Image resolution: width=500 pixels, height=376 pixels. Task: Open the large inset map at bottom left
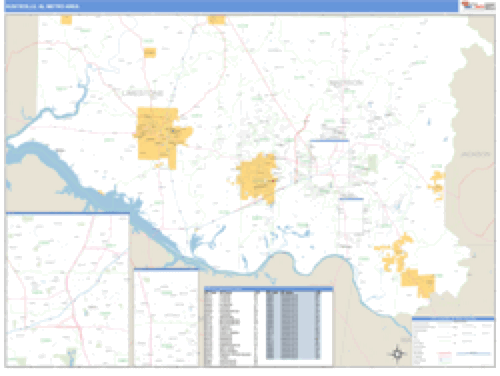68,289
